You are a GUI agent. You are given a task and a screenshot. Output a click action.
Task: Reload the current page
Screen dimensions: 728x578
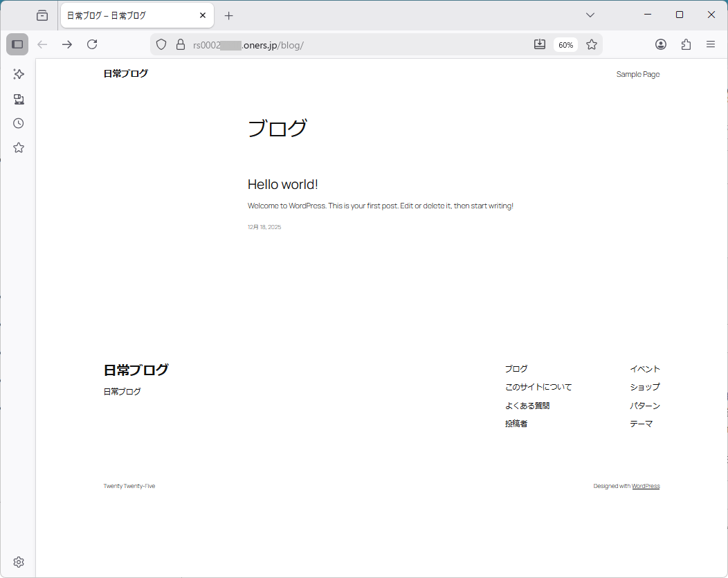pyautogui.click(x=92, y=44)
